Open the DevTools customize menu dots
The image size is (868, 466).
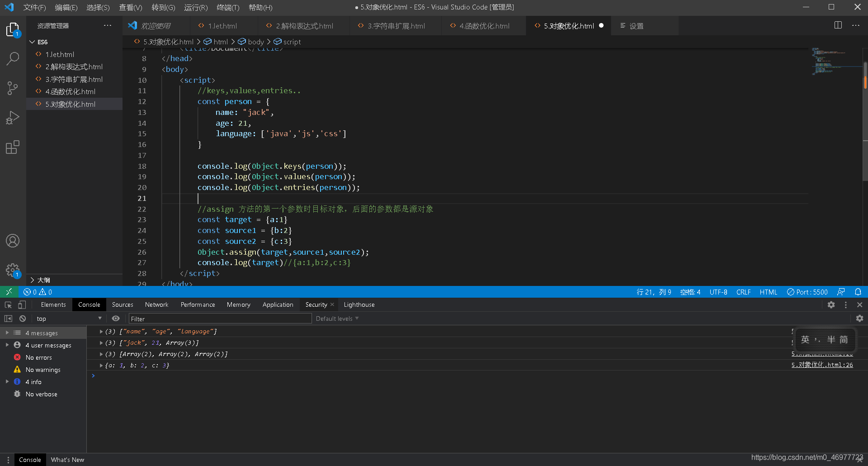click(845, 304)
